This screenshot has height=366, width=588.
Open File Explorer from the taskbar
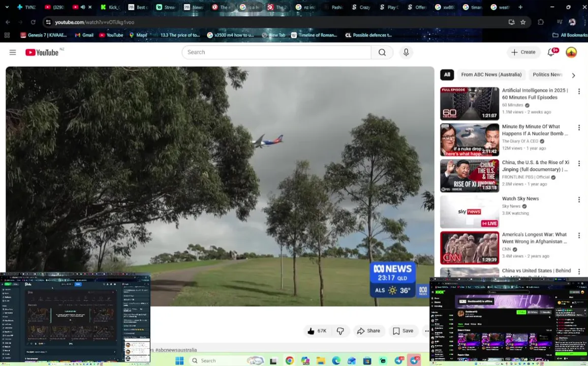coord(320,360)
